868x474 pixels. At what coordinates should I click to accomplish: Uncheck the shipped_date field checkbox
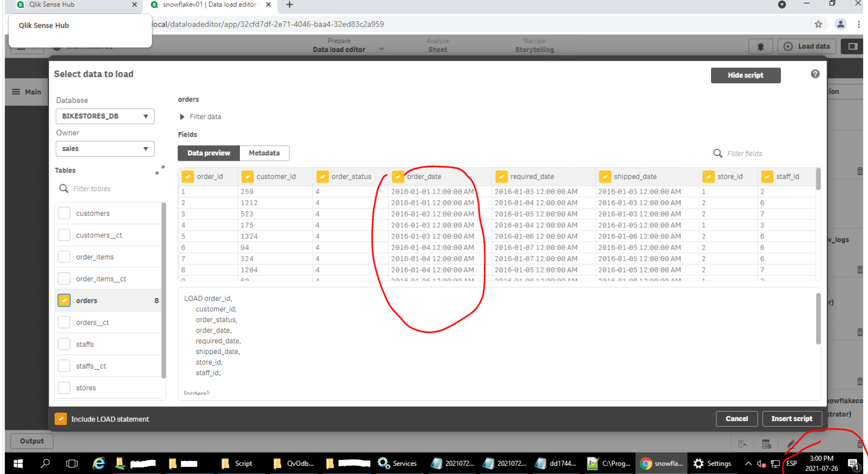605,177
